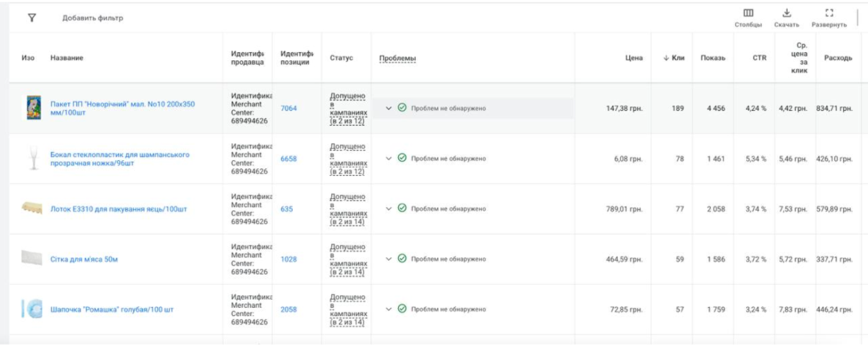Click the Проблемы column header

[x=397, y=58]
